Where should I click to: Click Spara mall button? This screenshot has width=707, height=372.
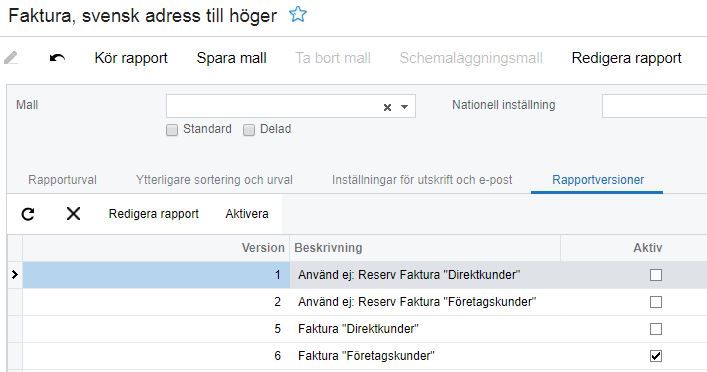tap(231, 58)
